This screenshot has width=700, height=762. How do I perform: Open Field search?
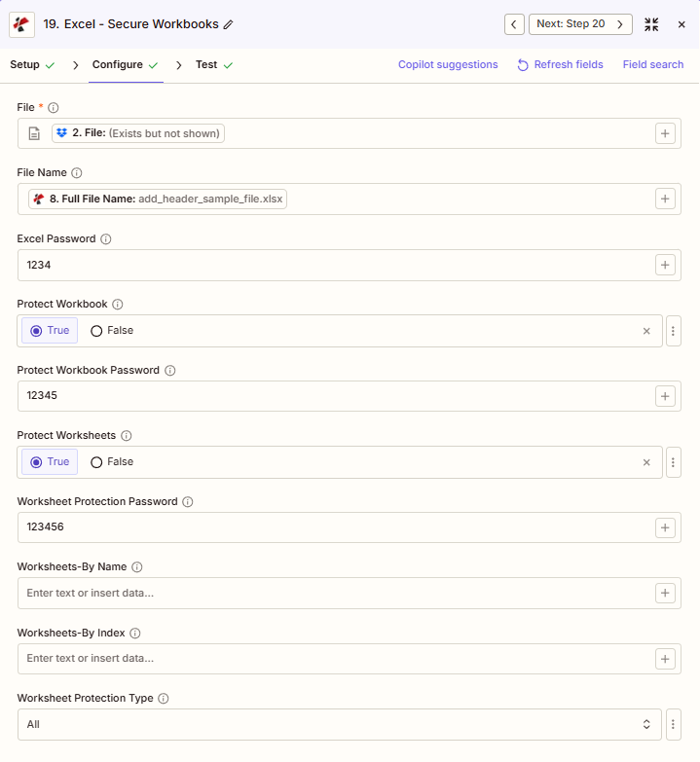pos(653,64)
